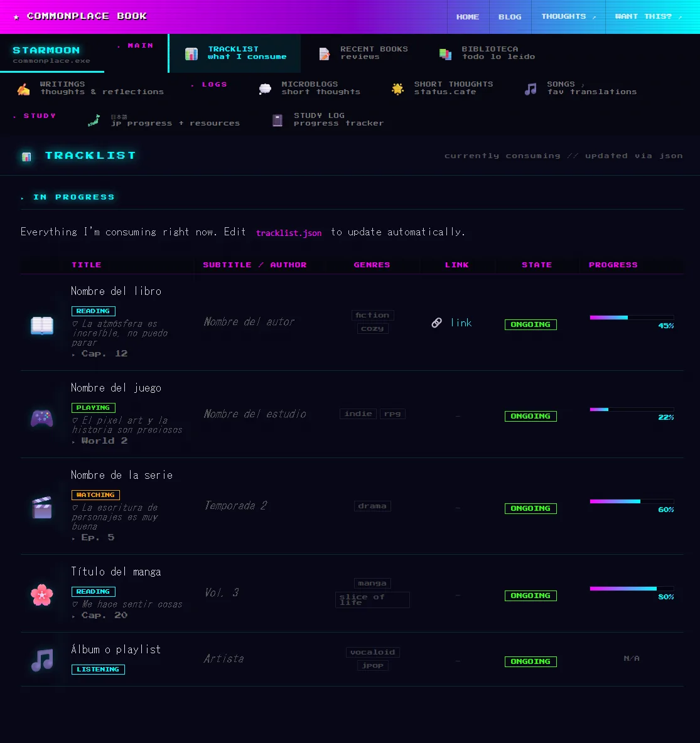Open the Thoughts menu item
This screenshot has width=700, height=743.
[568, 16]
